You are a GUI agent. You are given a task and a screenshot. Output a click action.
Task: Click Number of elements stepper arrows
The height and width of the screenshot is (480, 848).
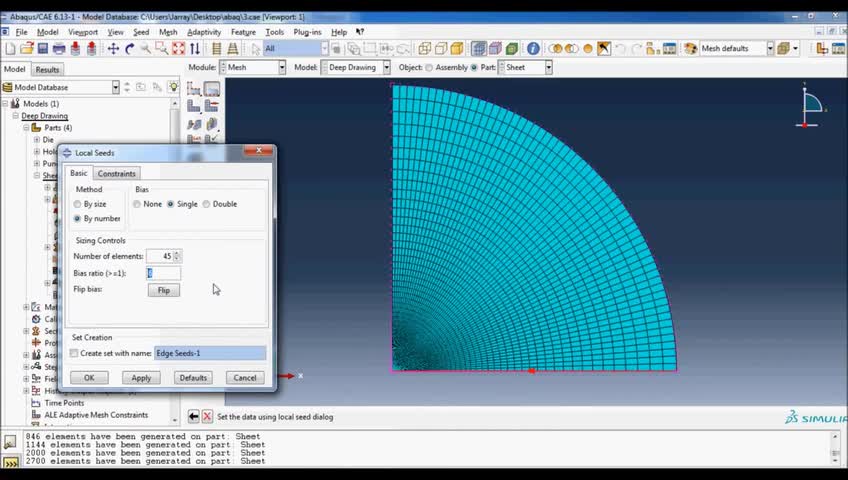pos(177,256)
